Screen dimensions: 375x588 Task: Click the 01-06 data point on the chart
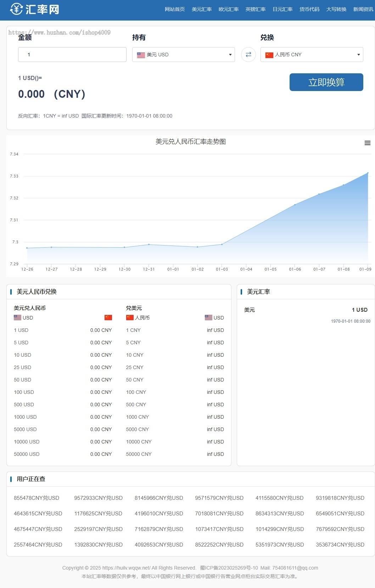(295, 205)
